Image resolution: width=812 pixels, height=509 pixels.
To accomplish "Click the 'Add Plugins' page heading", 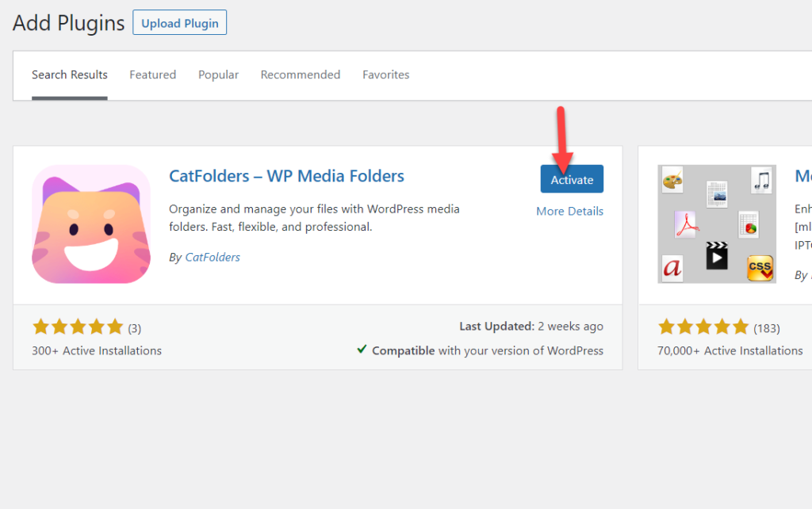I will (x=69, y=23).
